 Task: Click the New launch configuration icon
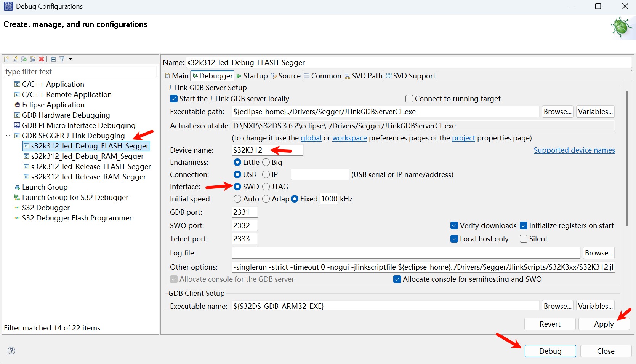point(6,59)
